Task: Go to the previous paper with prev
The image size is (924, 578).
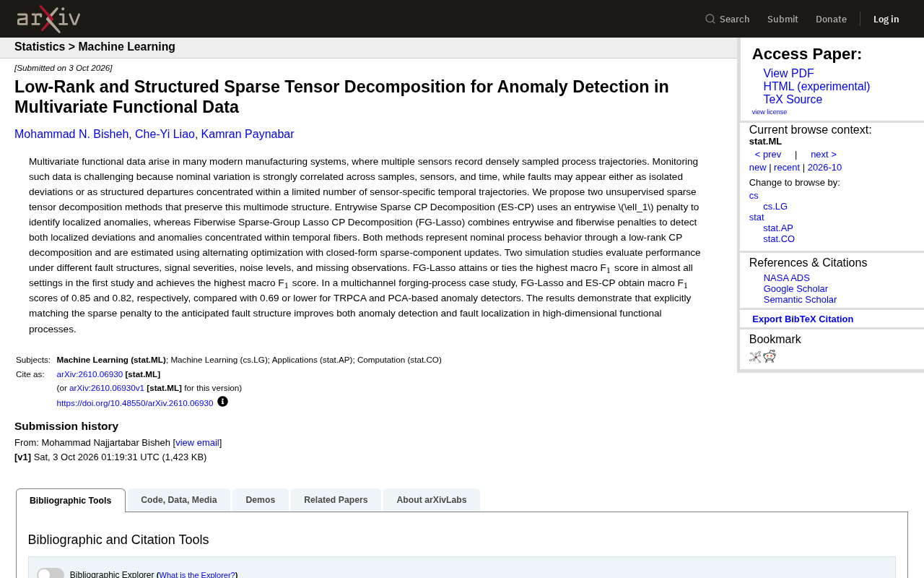Action: point(768,155)
